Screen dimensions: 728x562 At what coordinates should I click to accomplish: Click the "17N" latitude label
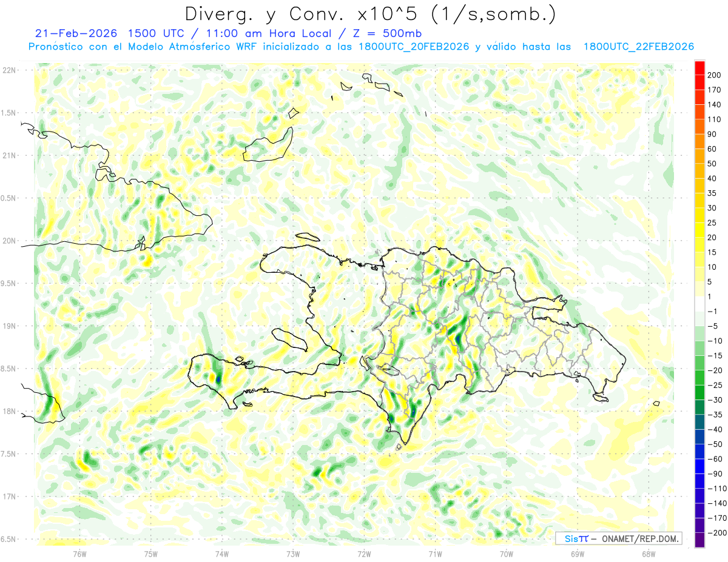(x=8, y=497)
